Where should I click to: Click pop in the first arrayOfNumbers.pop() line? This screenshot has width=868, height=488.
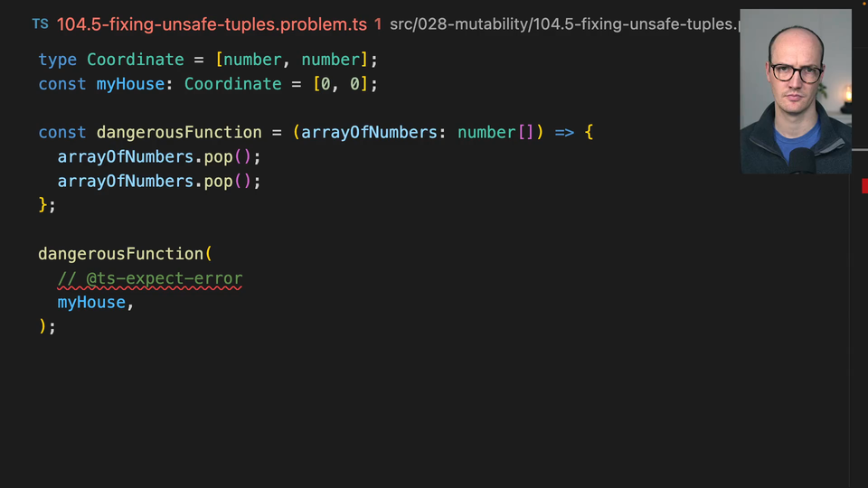click(x=218, y=157)
